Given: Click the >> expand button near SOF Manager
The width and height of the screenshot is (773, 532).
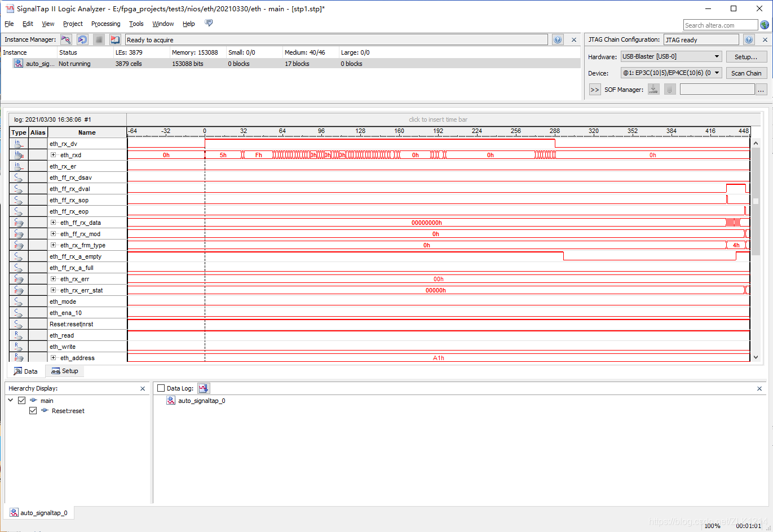Looking at the screenshot, I should coord(595,90).
